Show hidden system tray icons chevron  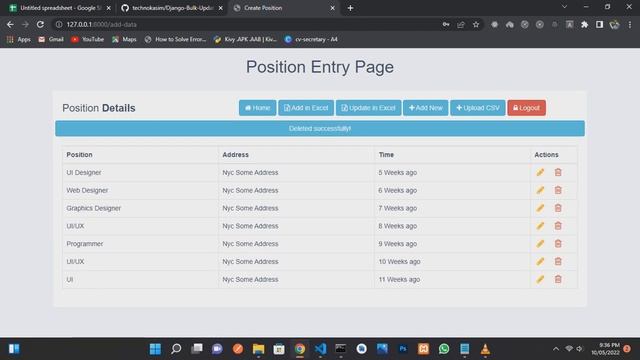pyautogui.click(x=556, y=349)
